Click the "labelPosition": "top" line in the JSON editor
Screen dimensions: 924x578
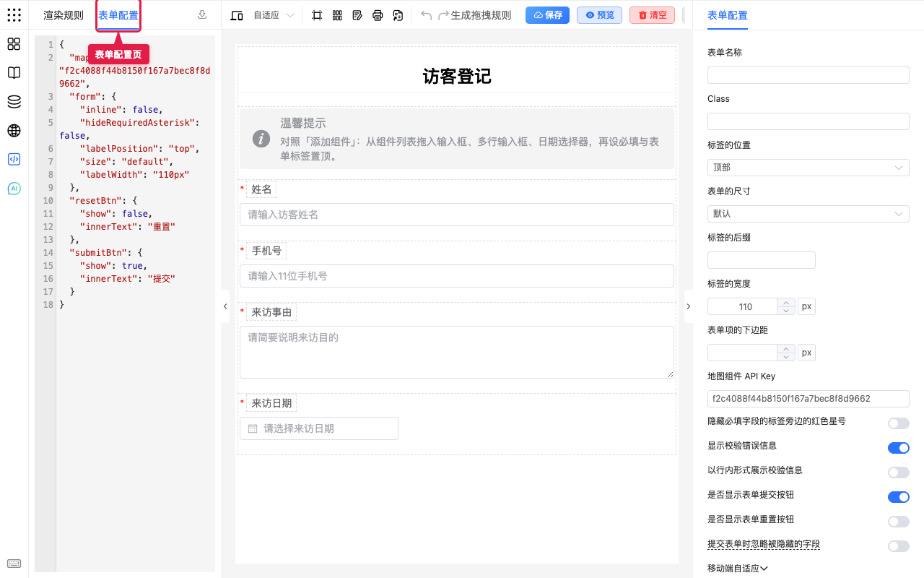click(x=139, y=149)
